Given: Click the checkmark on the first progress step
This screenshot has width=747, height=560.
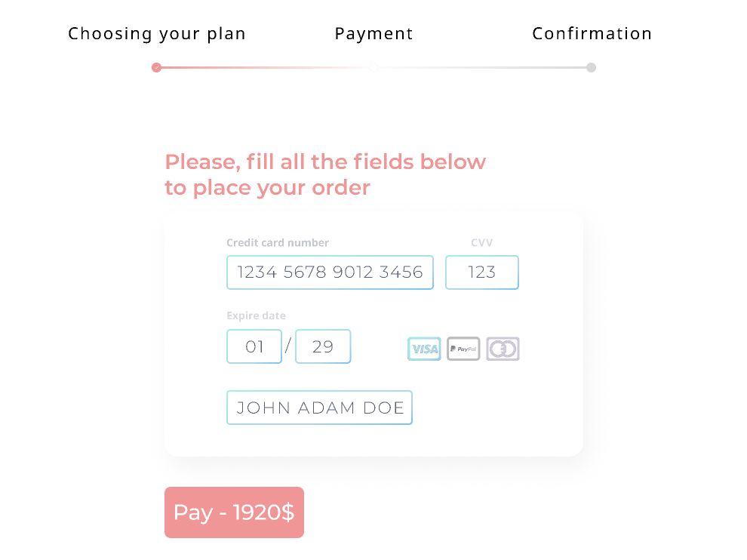Looking at the screenshot, I should (156, 67).
